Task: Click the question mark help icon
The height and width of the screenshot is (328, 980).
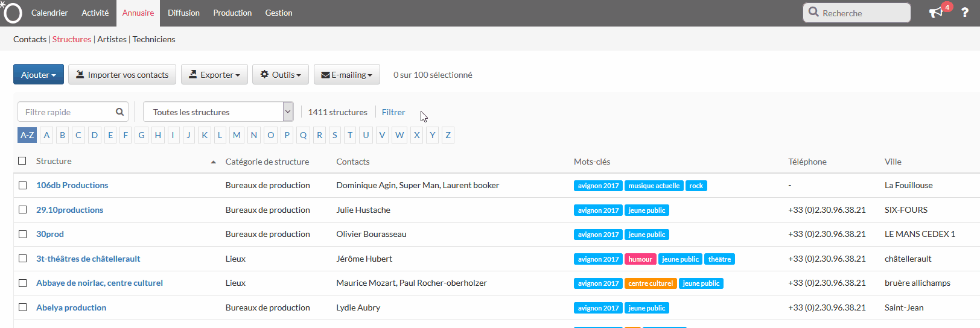Action: (x=964, y=13)
